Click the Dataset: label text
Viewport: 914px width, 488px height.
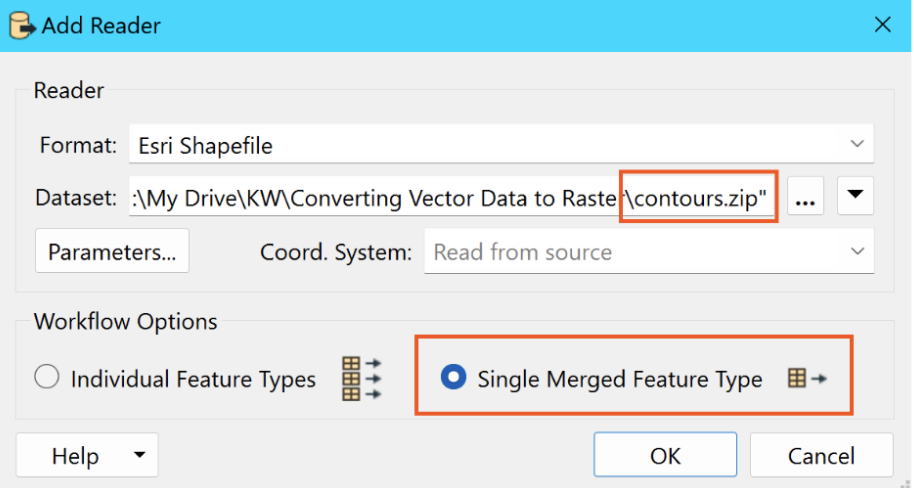pyautogui.click(x=76, y=198)
